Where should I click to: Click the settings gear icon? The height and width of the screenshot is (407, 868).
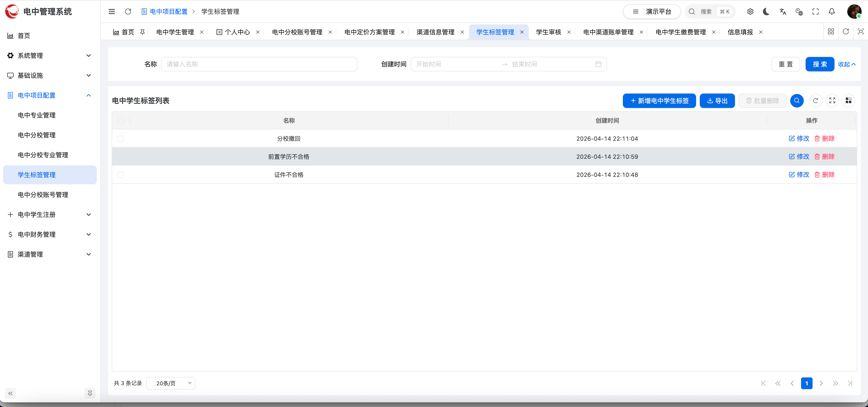(x=750, y=12)
